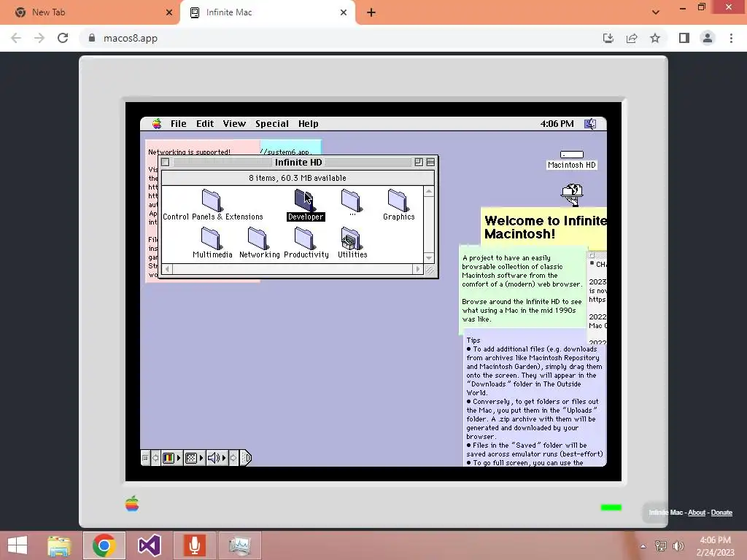Click the Control Strip right scroll arrow

(x=233, y=458)
